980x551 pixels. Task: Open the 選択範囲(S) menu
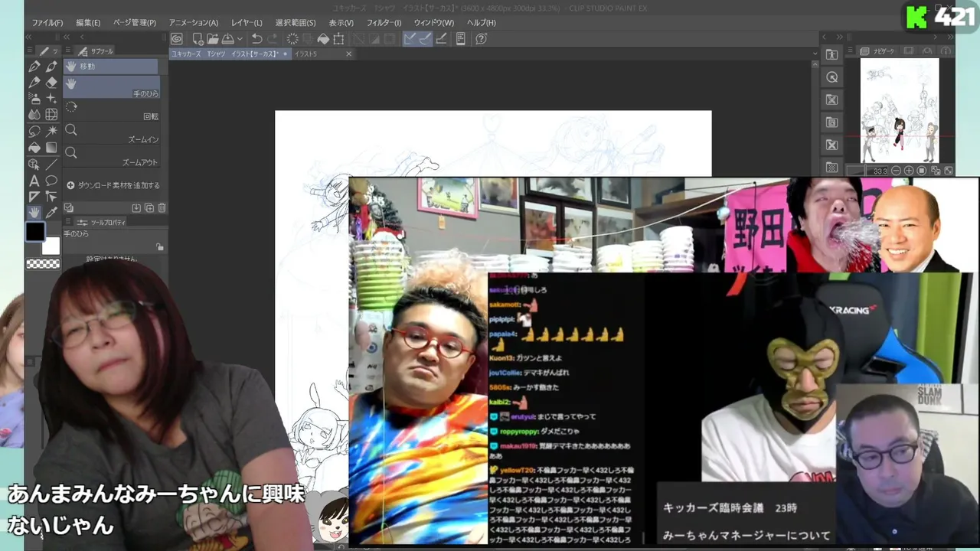(x=296, y=23)
